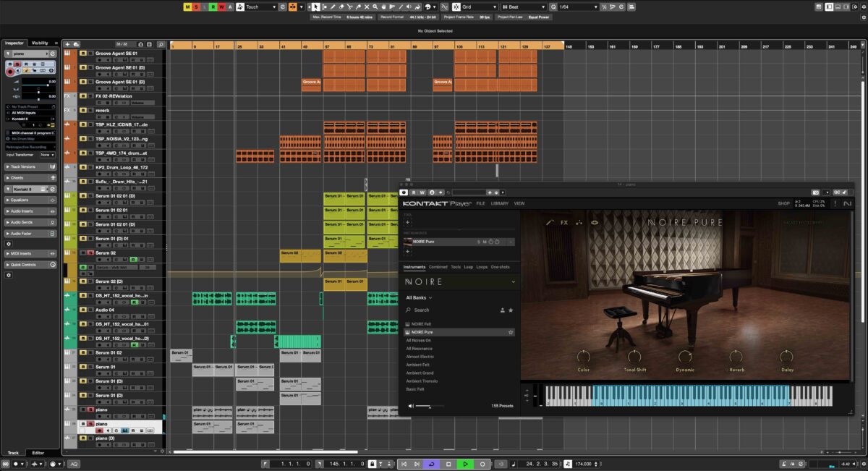The image size is (868, 471).
Task: Click the Record button in transport bar
Action: tap(482, 464)
